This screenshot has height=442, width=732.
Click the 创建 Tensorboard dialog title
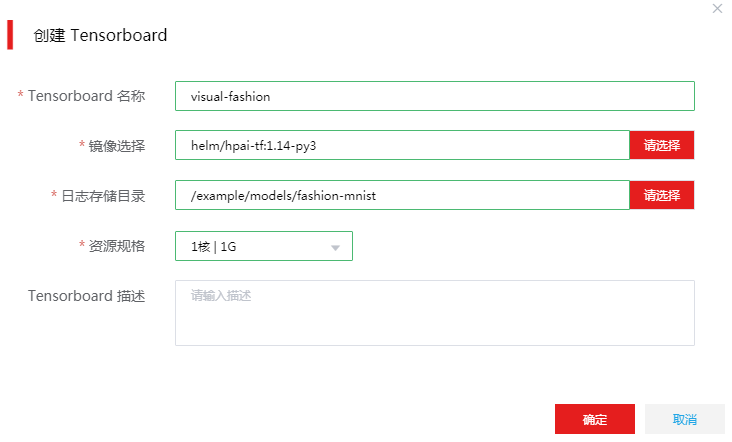click(x=100, y=35)
